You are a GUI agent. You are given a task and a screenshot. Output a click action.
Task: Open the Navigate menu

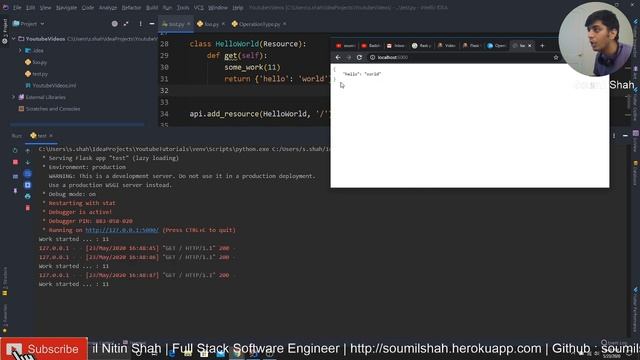coord(66,7)
